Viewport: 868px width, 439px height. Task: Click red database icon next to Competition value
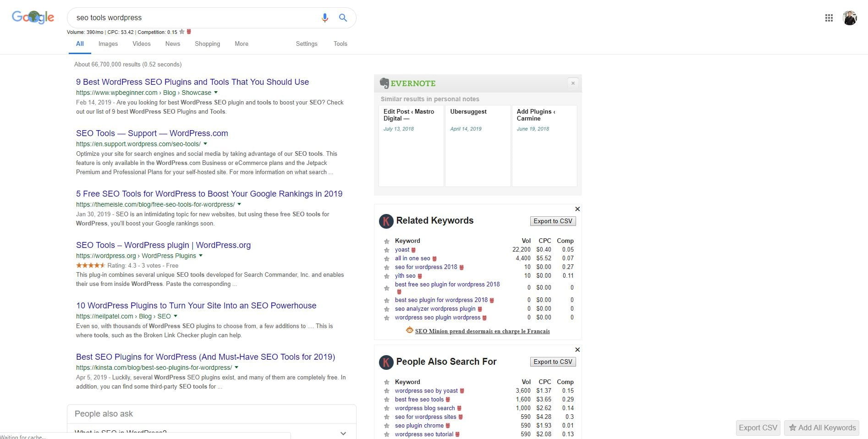pos(189,32)
